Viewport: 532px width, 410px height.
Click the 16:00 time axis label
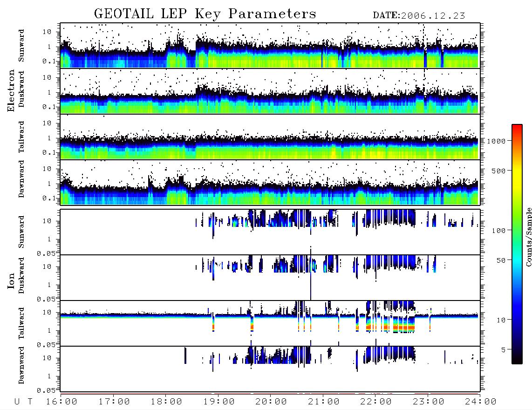click(x=62, y=402)
